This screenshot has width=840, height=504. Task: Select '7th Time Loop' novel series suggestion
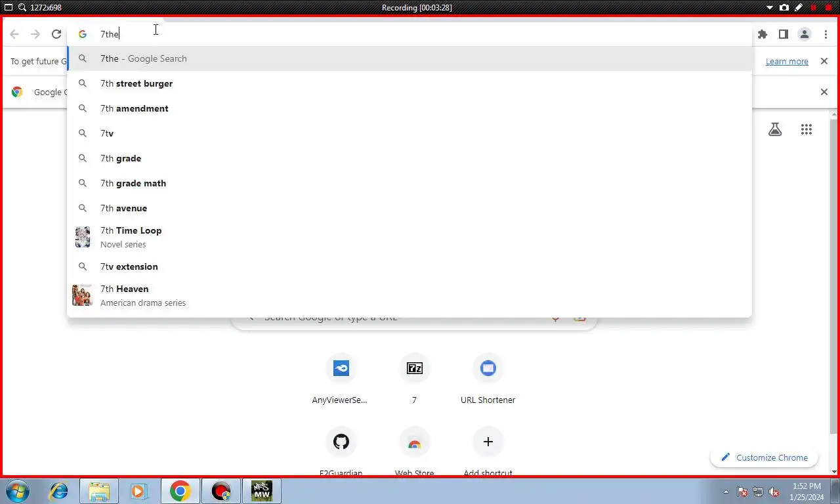pos(409,237)
